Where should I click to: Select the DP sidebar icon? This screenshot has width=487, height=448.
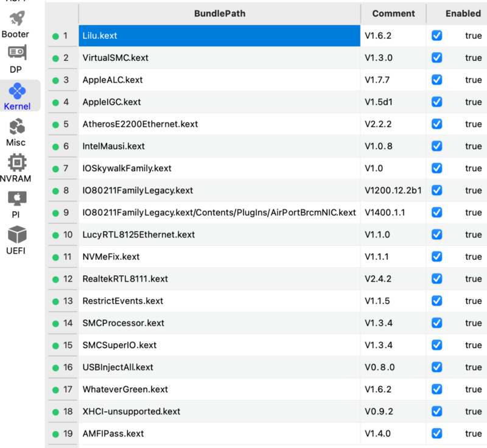[x=16, y=54]
